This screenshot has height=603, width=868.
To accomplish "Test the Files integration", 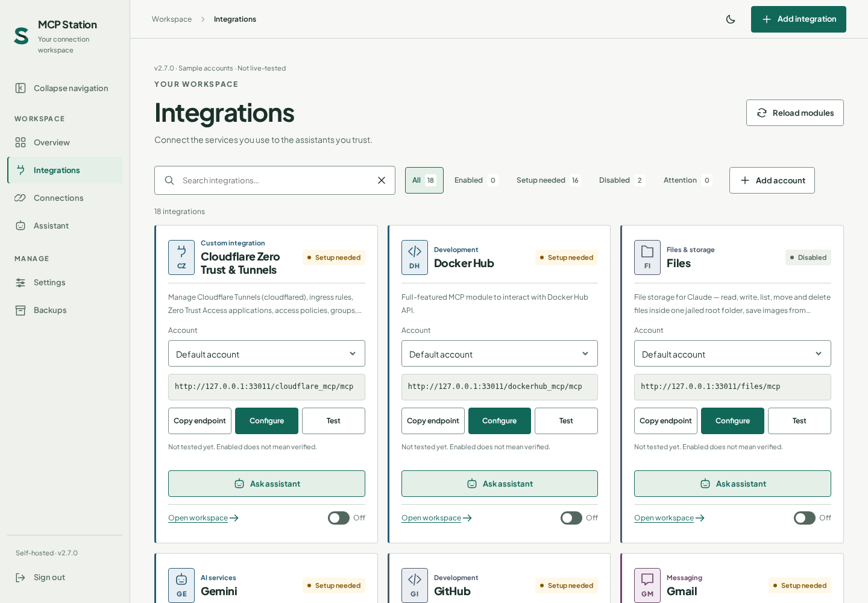I will click(799, 421).
